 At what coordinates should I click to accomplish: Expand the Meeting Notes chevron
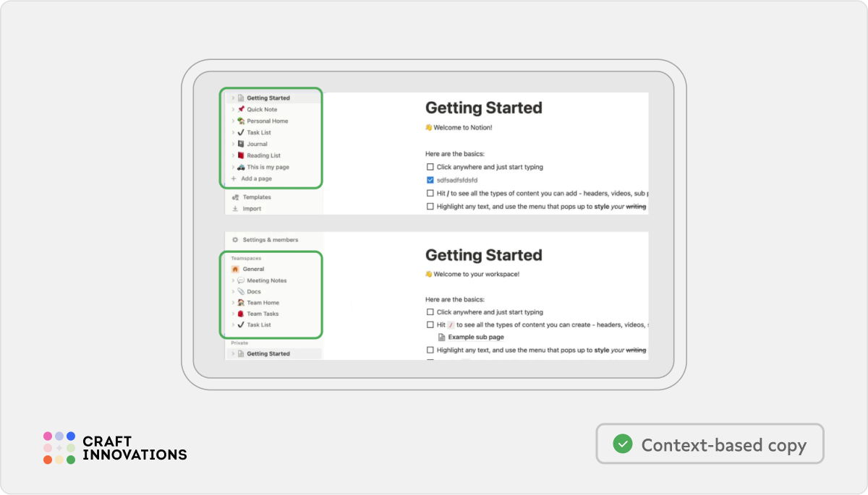(x=233, y=280)
